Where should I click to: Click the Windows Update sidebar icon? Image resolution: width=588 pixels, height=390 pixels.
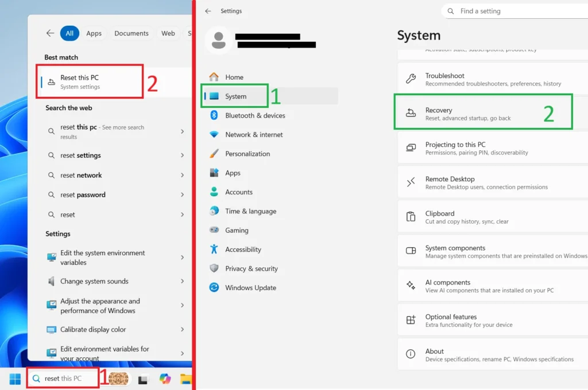coord(214,287)
